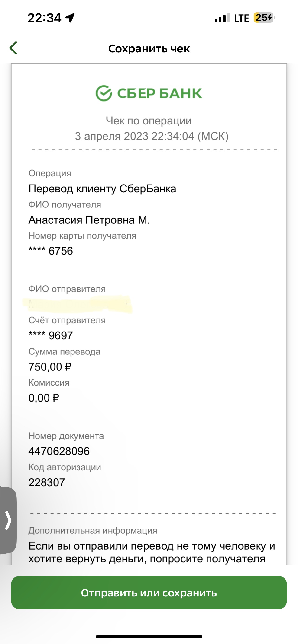Image resolution: width=298 pixels, height=644 pixels.
Task: Tap the recipient card number **** 6756
Action: [51, 251]
